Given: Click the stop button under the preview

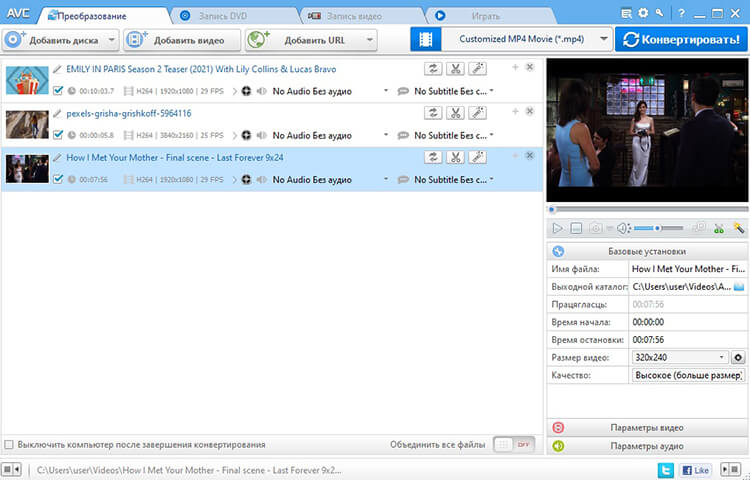Looking at the screenshot, I should [576, 229].
